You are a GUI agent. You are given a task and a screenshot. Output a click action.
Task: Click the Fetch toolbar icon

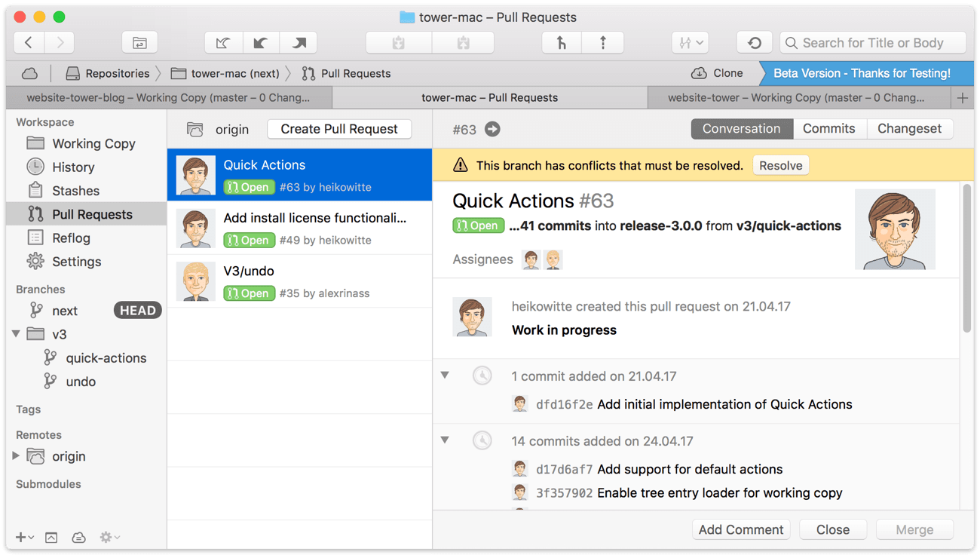pyautogui.click(x=223, y=43)
